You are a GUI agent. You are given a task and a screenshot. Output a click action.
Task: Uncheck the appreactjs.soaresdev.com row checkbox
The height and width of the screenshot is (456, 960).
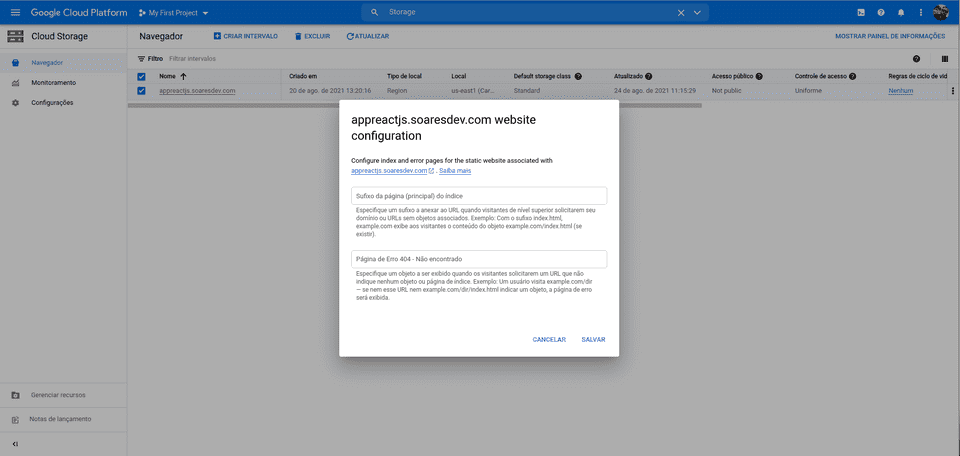(142, 91)
